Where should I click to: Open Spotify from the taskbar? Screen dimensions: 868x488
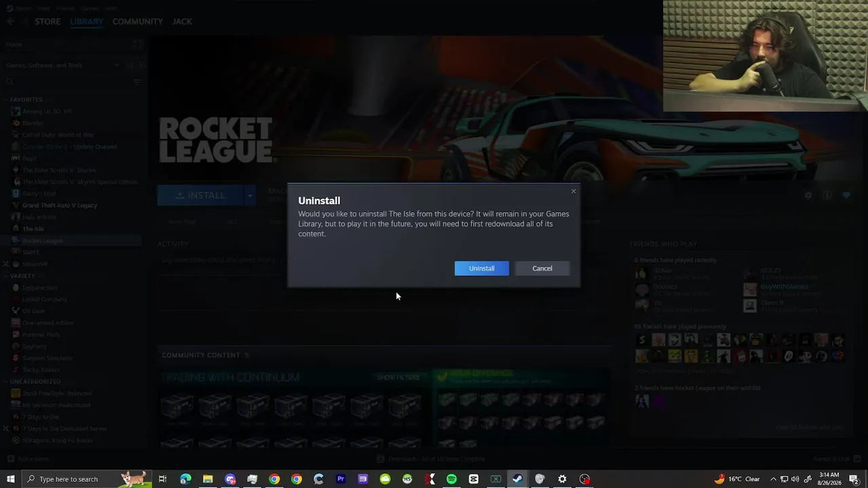452,479
